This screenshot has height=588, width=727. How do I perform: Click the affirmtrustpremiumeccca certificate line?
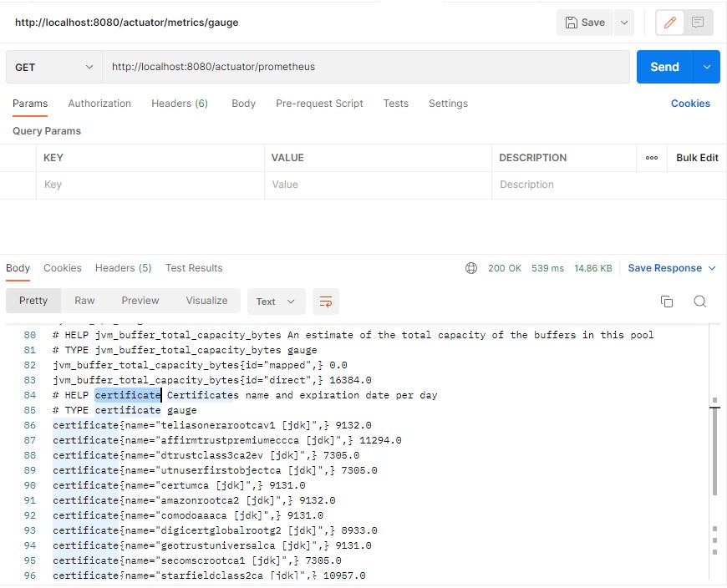pos(226,440)
